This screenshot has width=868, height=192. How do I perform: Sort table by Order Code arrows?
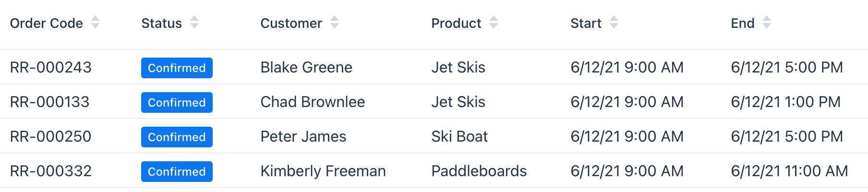point(95,23)
